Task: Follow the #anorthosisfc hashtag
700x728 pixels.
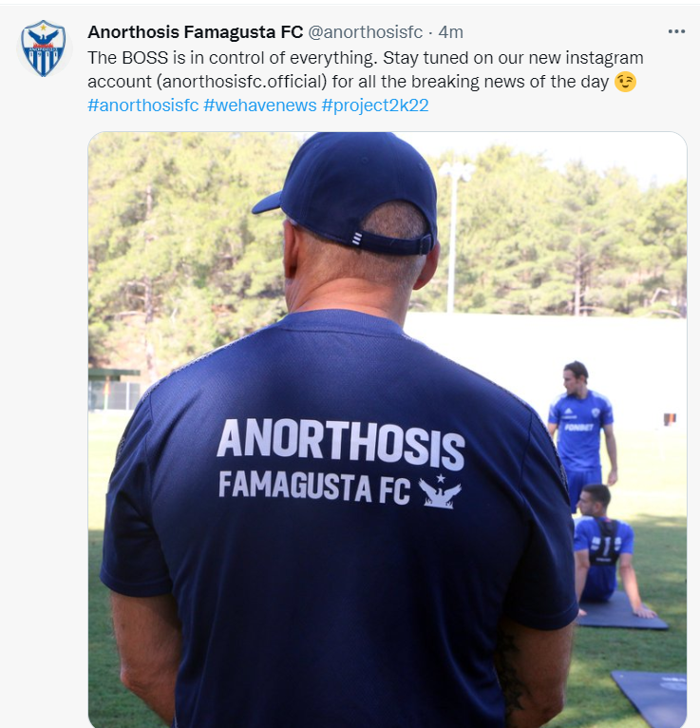Action: pyautogui.click(x=143, y=105)
